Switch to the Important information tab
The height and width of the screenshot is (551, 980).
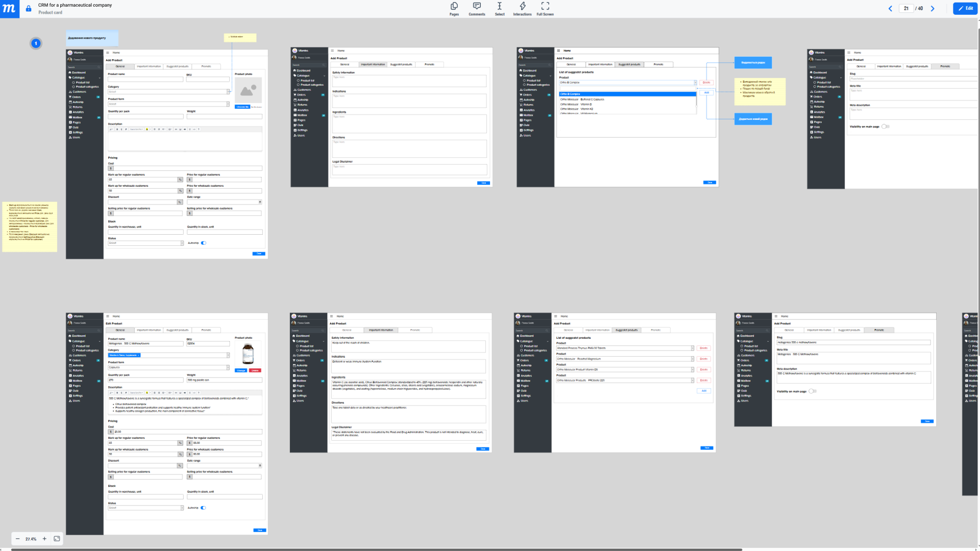[x=149, y=66]
